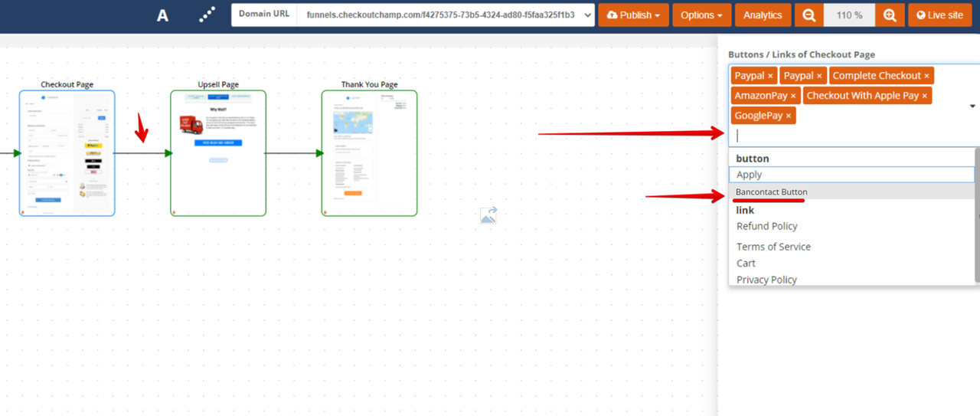Open the Live site button
Image resolution: width=980 pixels, height=416 pixels.
pos(939,15)
